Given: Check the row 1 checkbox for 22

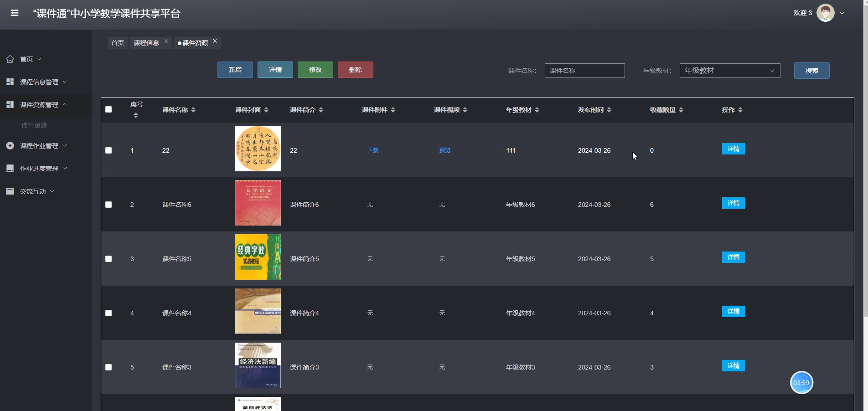Looking at the screenshot, I should [108, 150].
